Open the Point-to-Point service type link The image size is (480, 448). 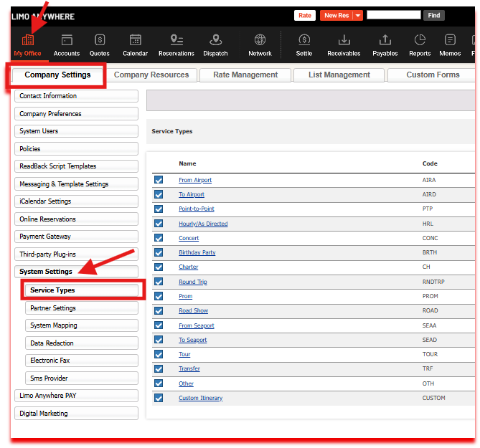pyautogui.click(x=196, y=209)
